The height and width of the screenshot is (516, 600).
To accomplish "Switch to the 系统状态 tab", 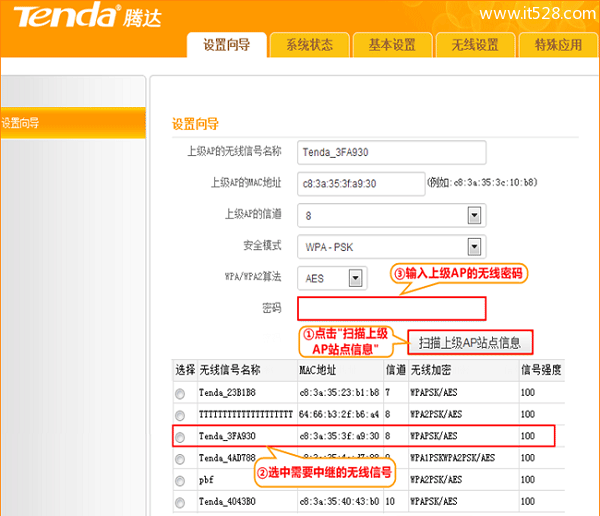I will point(310,45).
